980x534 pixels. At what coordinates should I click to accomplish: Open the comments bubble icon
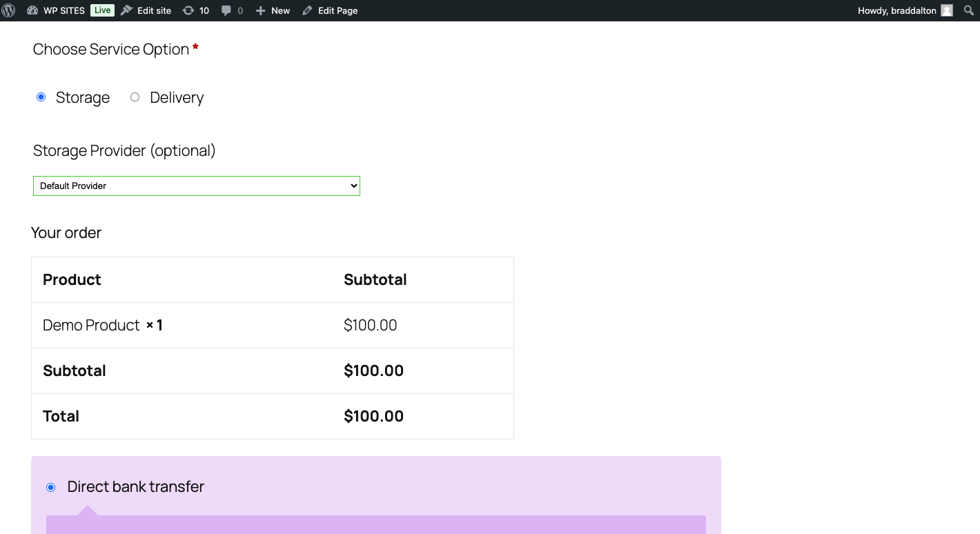(x=226, y=10)
